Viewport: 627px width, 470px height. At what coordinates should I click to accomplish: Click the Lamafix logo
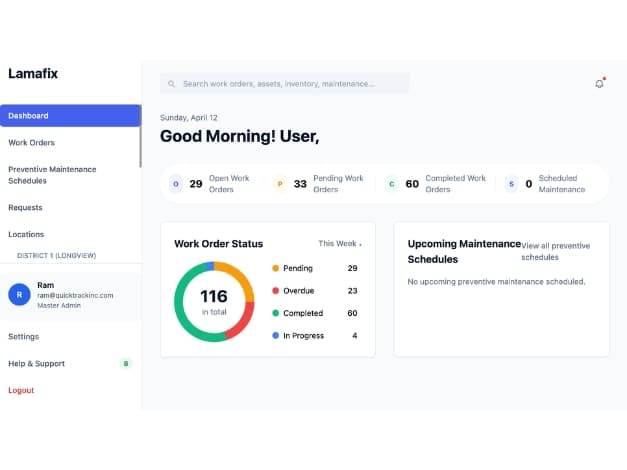33,74
